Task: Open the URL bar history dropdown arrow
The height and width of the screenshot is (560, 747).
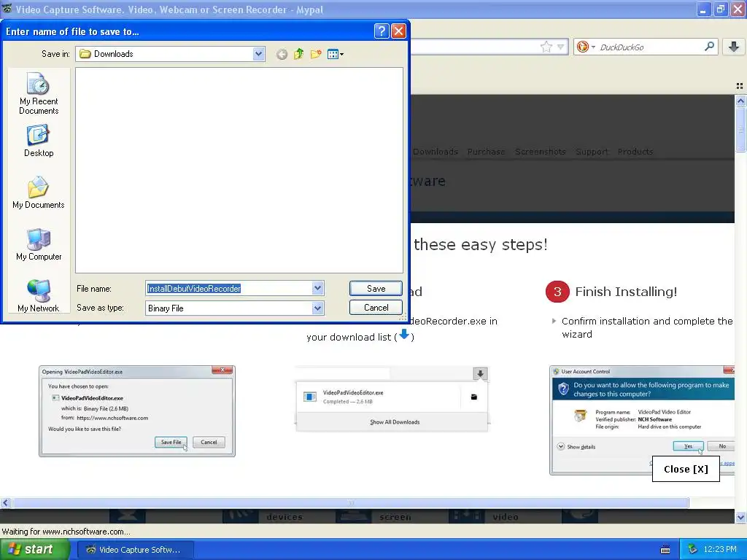Action: (561, 47)
